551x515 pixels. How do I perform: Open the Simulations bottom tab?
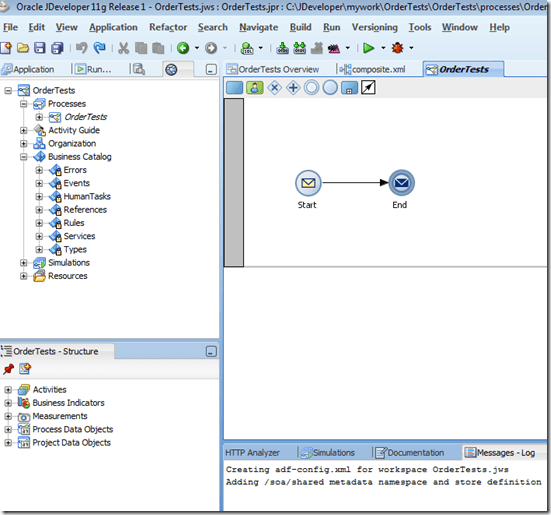[x=328, y=453]
